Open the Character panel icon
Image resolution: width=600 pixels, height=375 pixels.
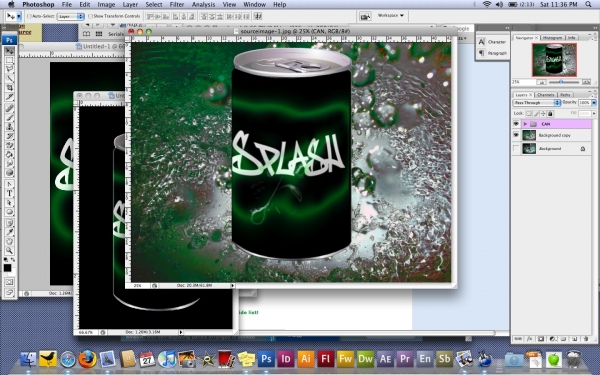coord(481,42)
